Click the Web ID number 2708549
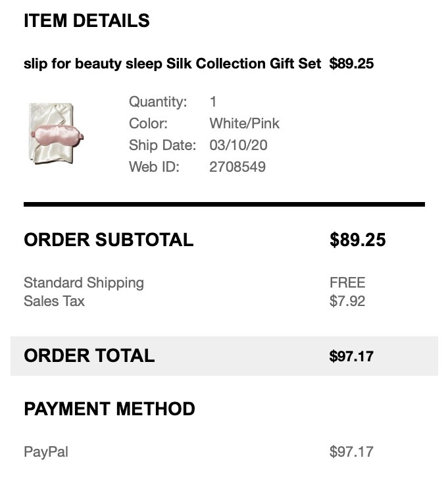 click(x=237, y=167)
